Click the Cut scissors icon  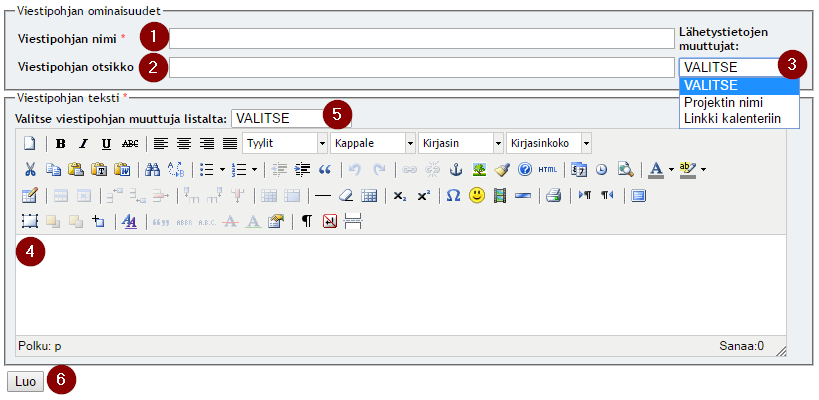pyautogui.click(x=30, y=169)
